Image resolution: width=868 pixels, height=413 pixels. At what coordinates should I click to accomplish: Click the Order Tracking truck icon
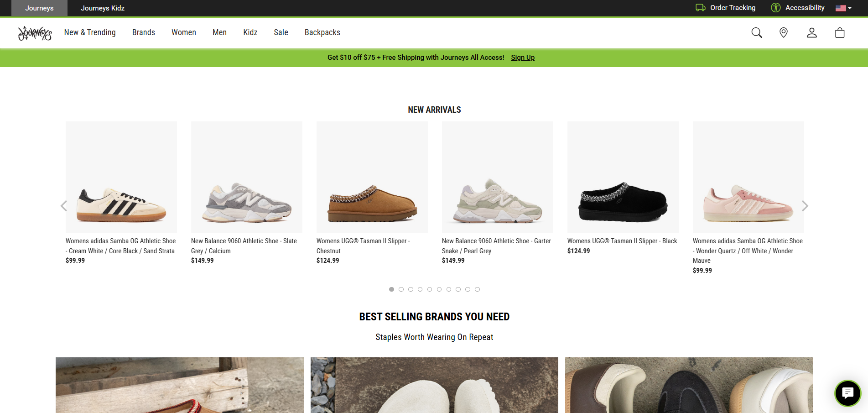click(x=700, y=8)
